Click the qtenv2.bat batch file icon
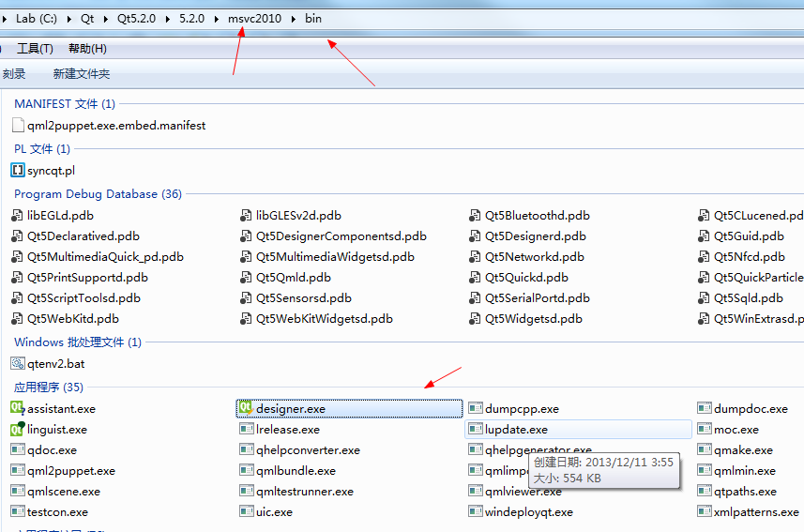This screenshot has height=532, width=804. tap(18, 363)
